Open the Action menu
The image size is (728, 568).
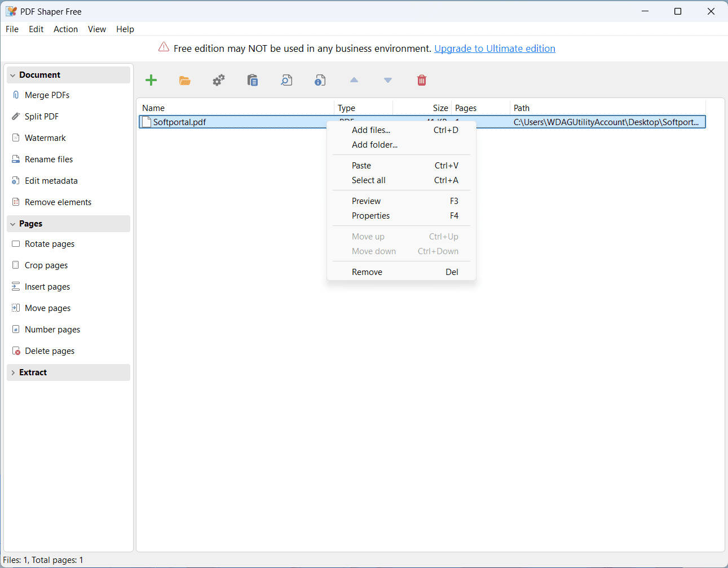point(66,29)
